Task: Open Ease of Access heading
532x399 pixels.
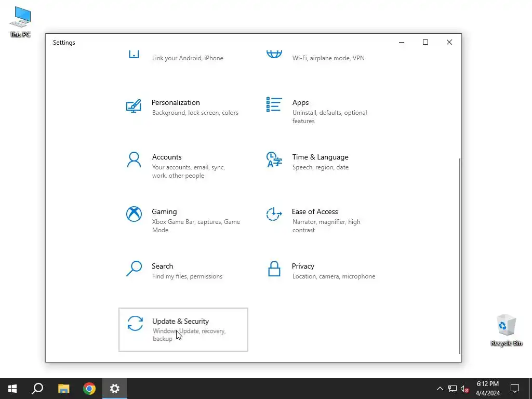Action: [x=315, y=212]
